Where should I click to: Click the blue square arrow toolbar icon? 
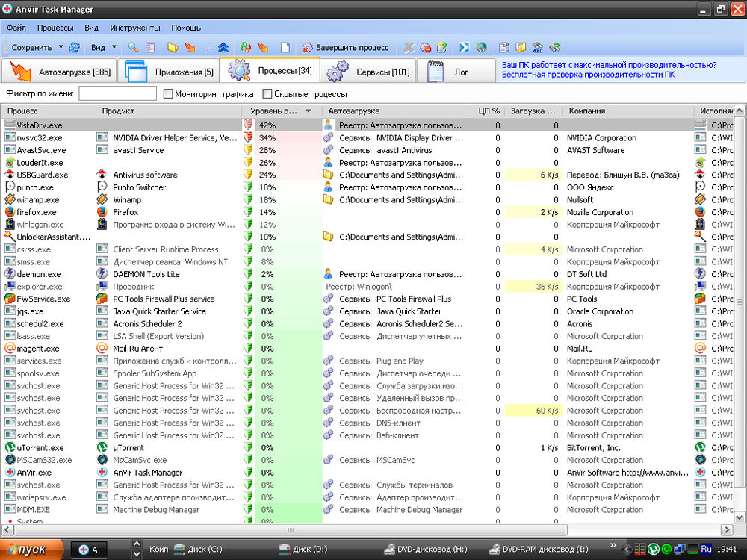tap(465, 47)
